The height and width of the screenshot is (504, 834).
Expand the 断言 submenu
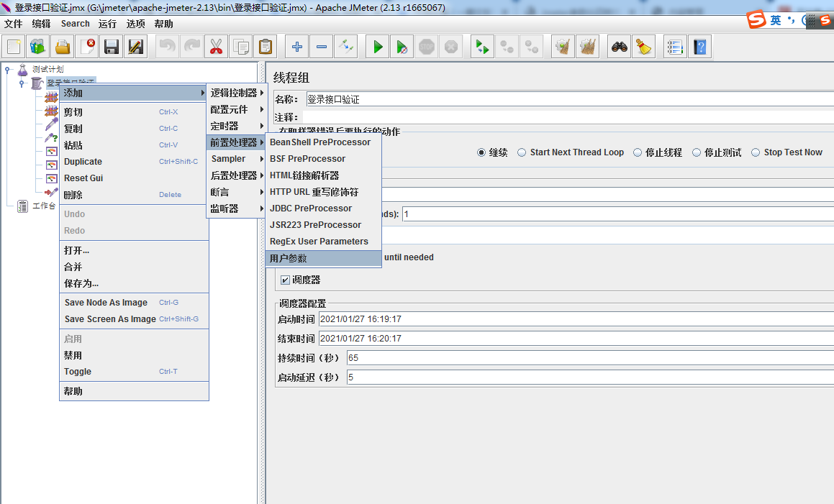(237, 192)
